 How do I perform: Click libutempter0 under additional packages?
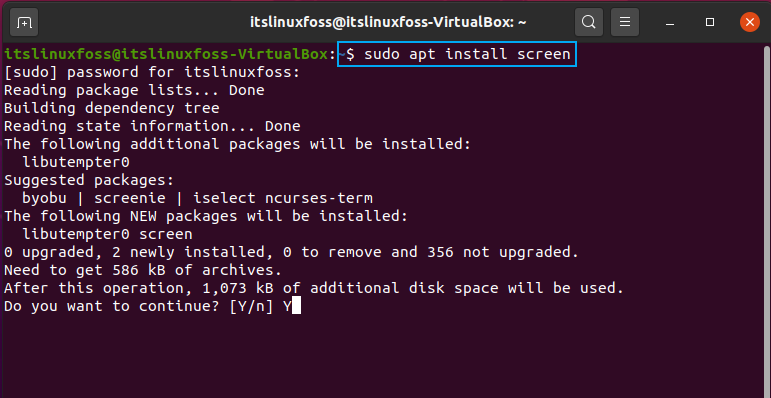(x=76, y=162)
